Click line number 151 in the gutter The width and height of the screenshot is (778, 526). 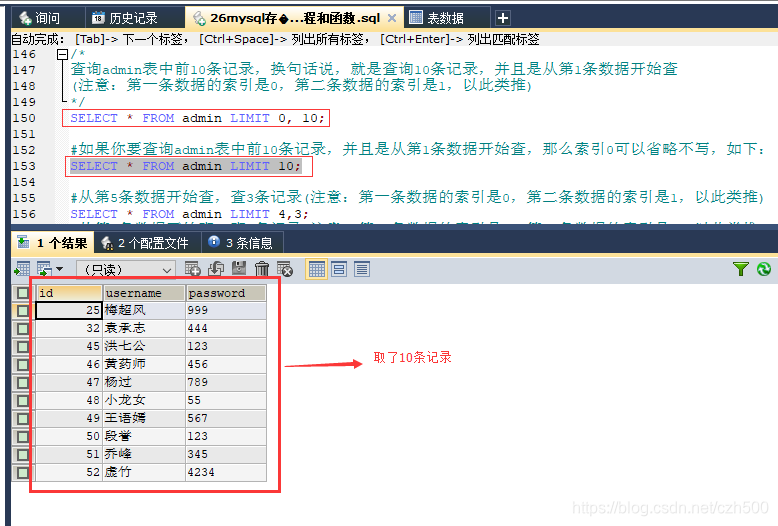click(x=24, y=134)
